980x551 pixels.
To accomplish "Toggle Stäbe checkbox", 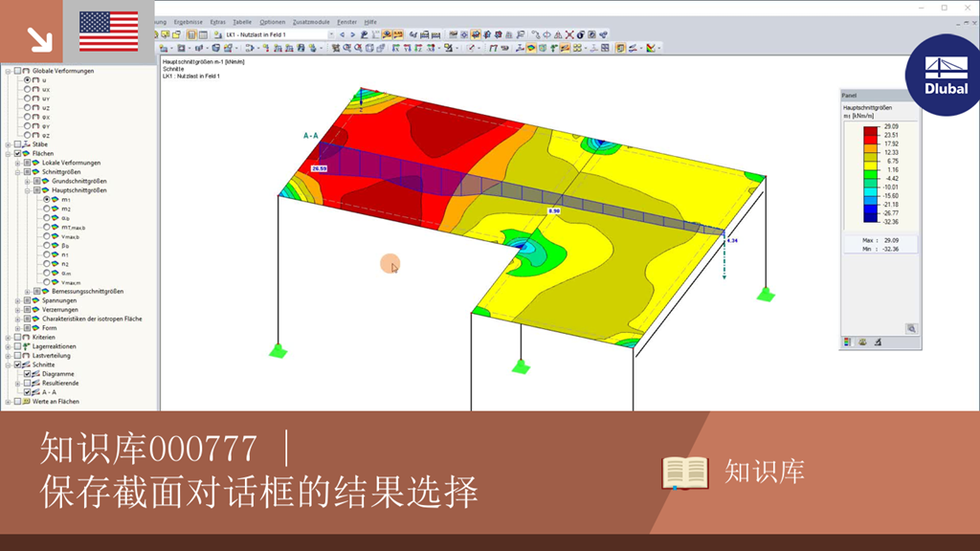I will pos(17,144).
